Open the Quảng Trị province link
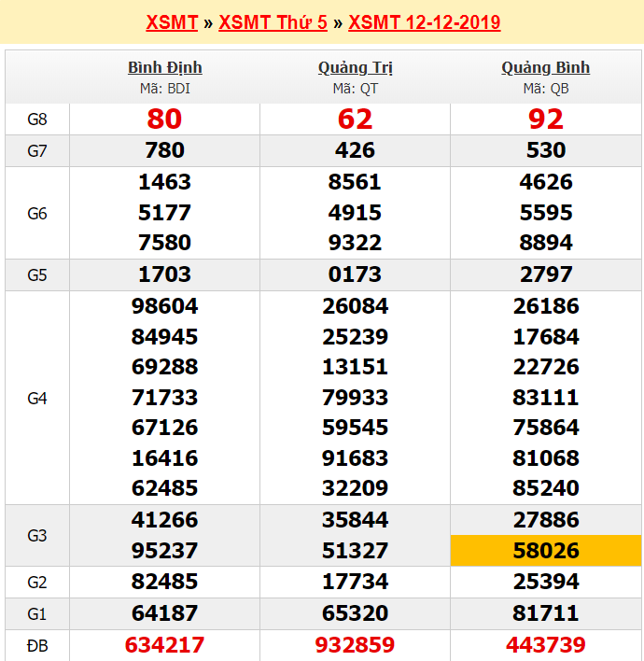This screenshot has width=644, height=661. (x=356, y=67)
